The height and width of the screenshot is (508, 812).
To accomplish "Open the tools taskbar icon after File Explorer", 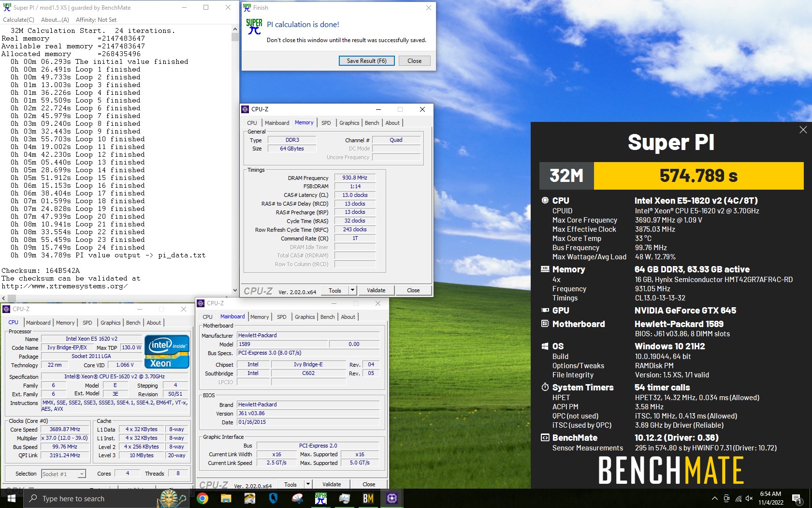I will (250, 498).
